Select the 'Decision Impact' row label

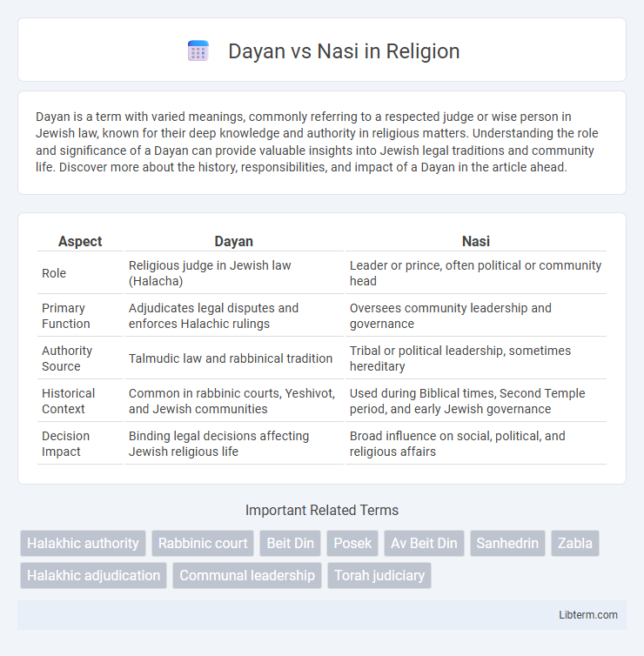65,444
